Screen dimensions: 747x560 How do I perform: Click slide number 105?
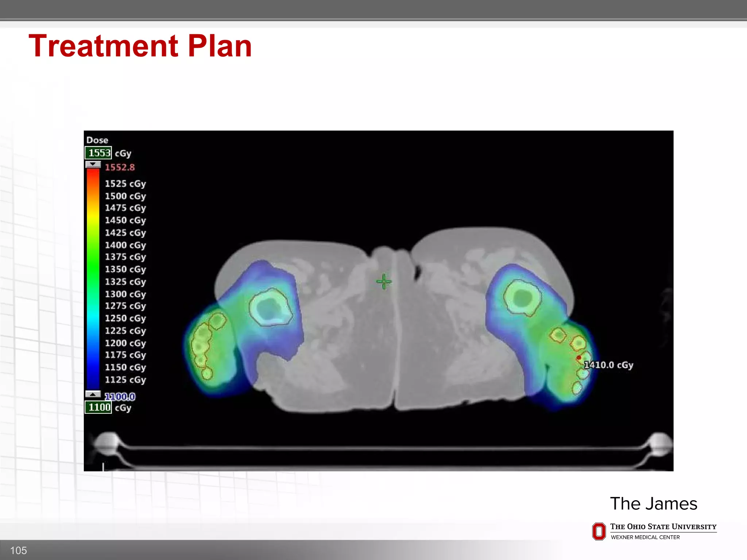click(18, 551)
